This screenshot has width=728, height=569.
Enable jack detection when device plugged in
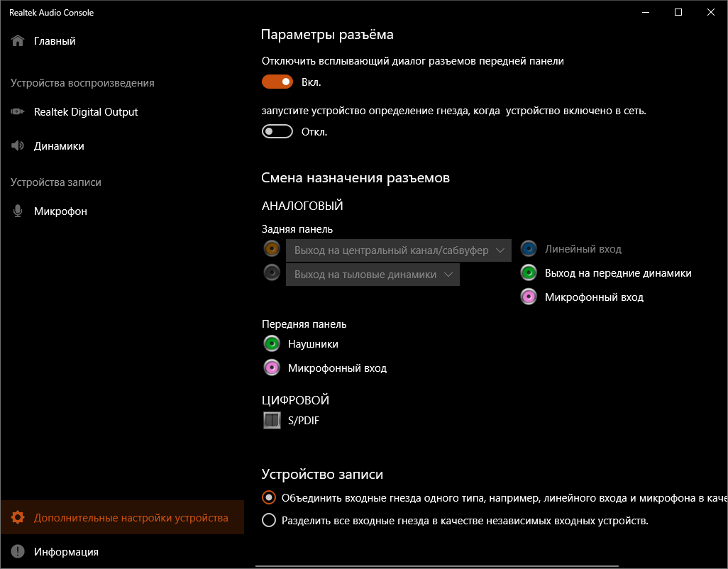277,131
